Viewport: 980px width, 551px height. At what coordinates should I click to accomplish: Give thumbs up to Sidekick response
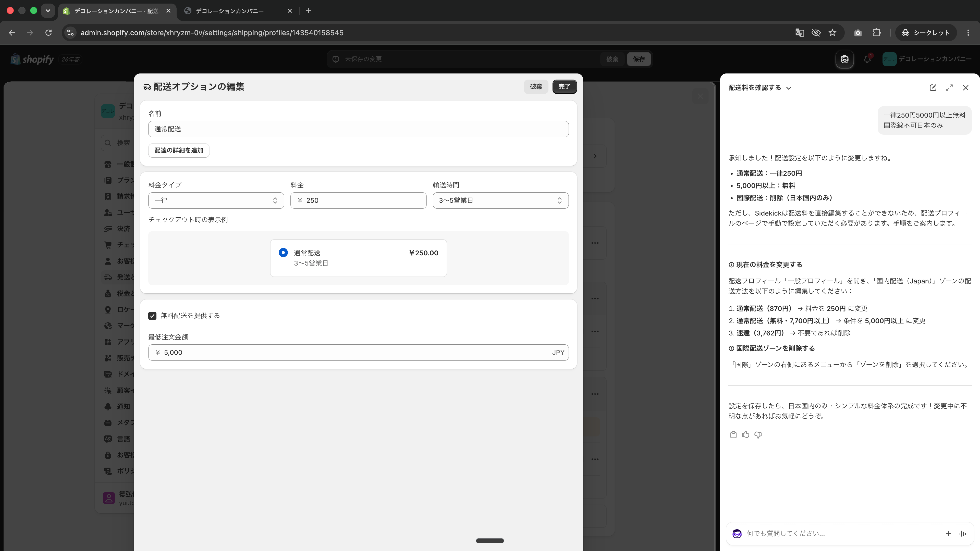(x=745, y=435)
